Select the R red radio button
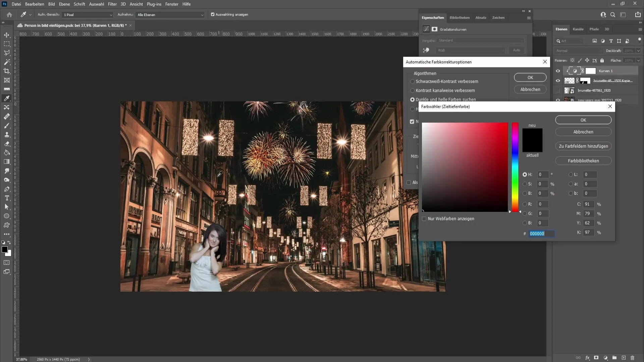 525,204
